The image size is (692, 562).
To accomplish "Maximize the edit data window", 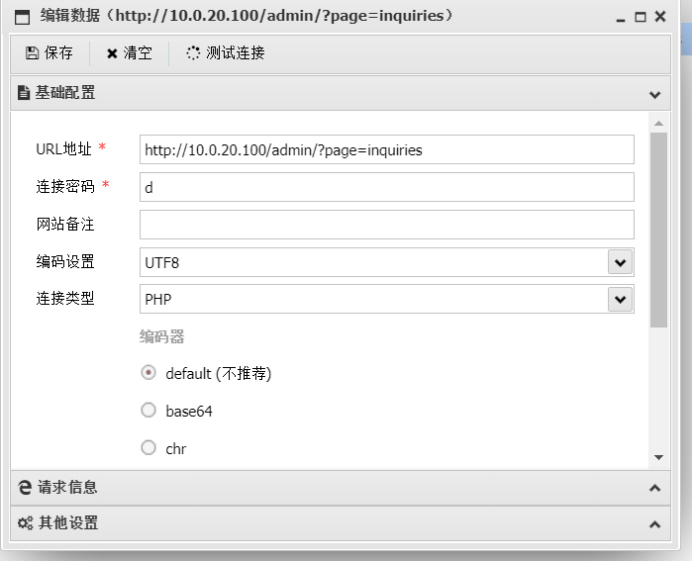I will pos(641,17).
